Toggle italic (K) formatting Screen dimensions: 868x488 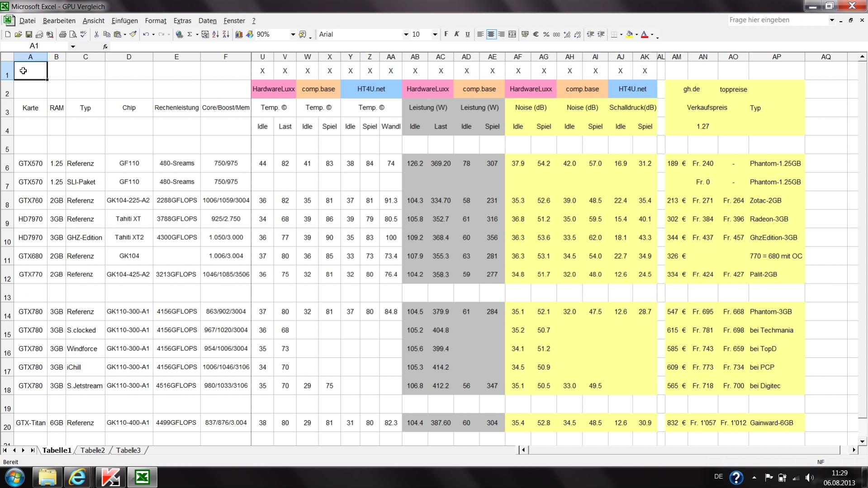(x=457, y=34)
